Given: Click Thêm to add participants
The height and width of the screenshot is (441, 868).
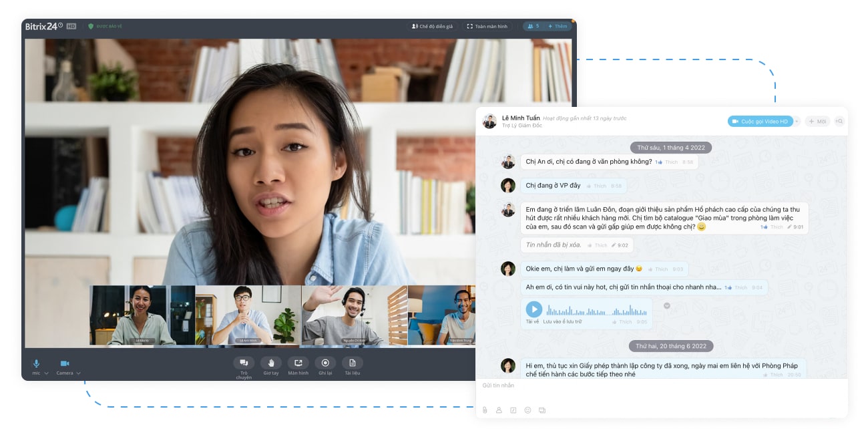Looking at the screenshot, I should (x=558, y=27).
